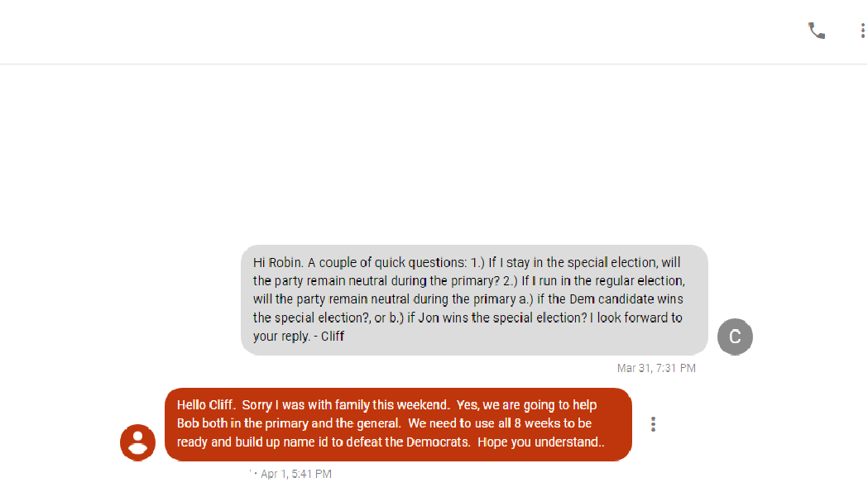This screenshot has width=868, height=492.
Task: Open the conversation more options menu
Action: (862, 31)
